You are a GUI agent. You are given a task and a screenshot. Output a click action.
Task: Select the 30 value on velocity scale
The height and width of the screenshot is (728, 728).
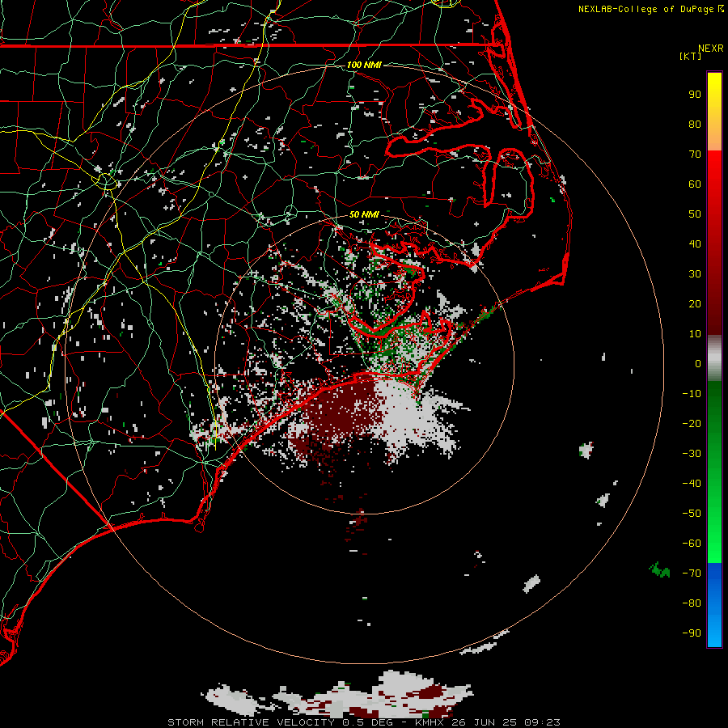(695, 274)
